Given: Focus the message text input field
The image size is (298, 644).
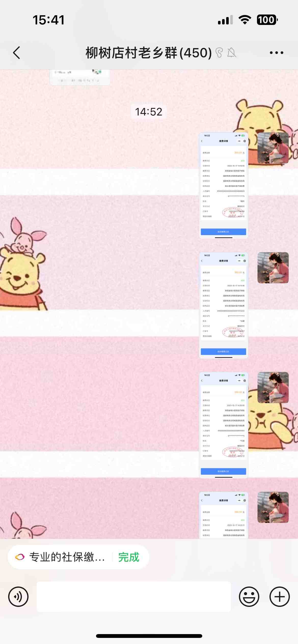Looking at the screenshot, I should [x=134, y=596].
